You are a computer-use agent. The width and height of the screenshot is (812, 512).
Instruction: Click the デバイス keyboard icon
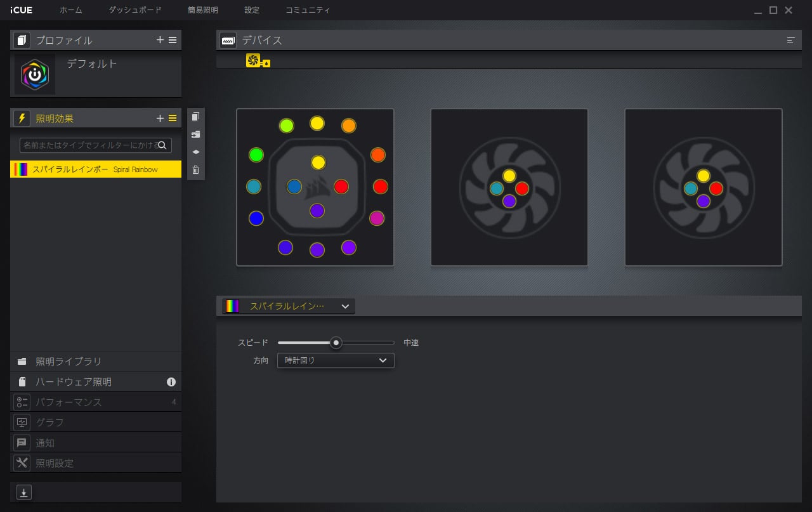coord(228,40)
